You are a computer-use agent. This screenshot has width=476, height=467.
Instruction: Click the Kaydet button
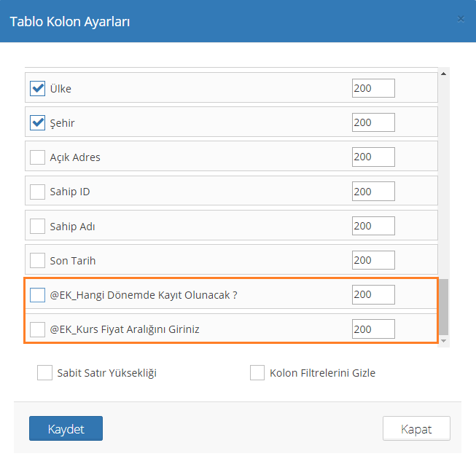click(x=66, y=428)
